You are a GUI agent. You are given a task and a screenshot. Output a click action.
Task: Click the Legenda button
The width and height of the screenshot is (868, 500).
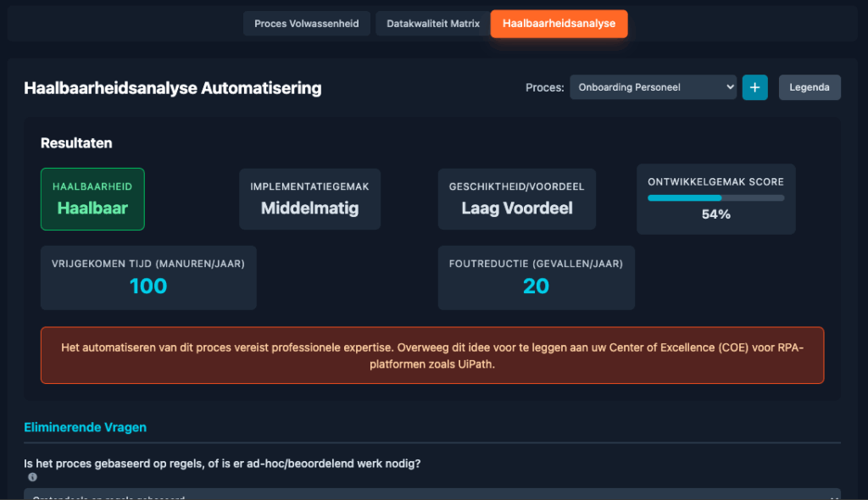coord(809,87)
